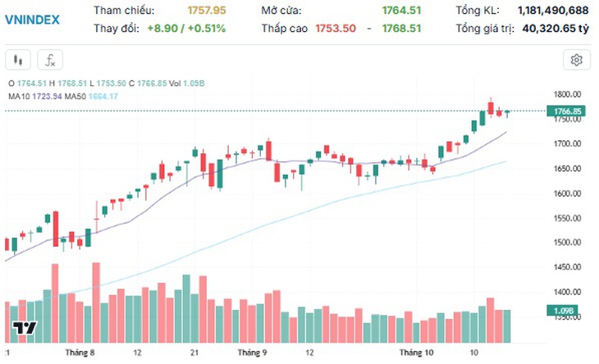Open chart settings gear

[x=577, y=61]
